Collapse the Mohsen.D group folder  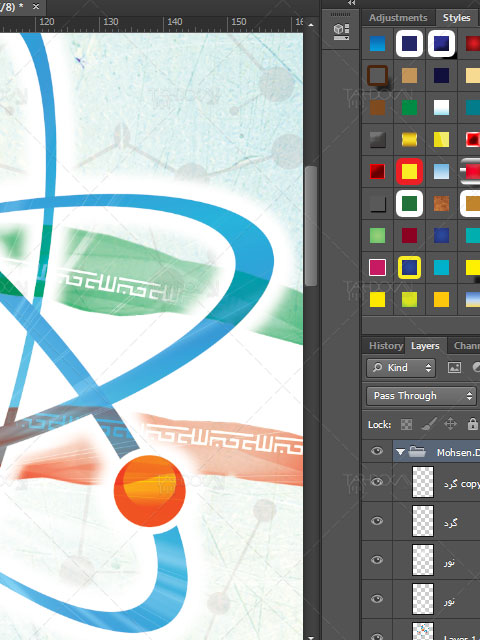click(400, 451)
